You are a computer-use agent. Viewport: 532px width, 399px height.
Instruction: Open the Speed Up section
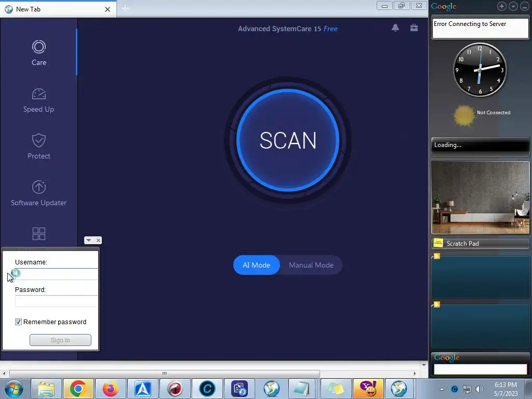[x=38, y=100]
